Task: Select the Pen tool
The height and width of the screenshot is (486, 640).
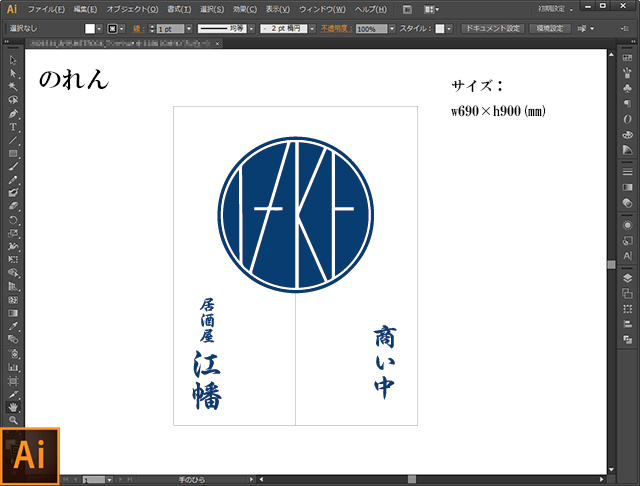Action: point(13,114)
